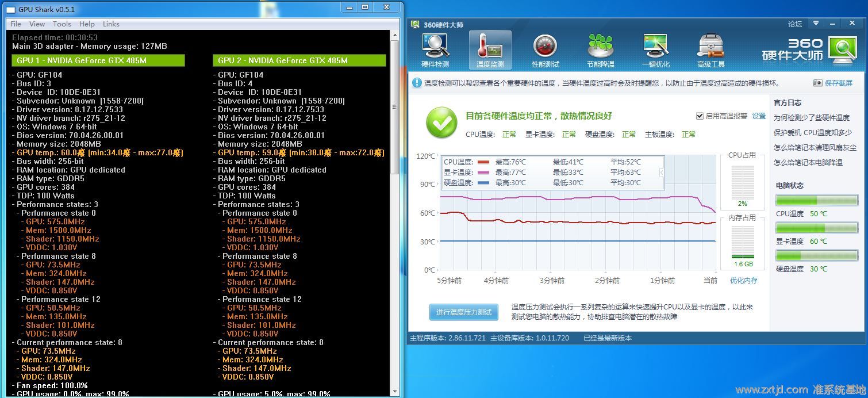Click the 显卡温度 green status bar
Viewport: 868px width, 398px height.
pyautogui.click(x=816, y=227)
